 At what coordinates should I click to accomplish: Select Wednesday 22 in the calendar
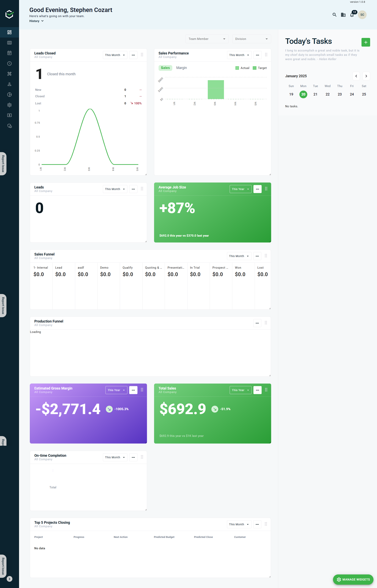coord(328,94)
